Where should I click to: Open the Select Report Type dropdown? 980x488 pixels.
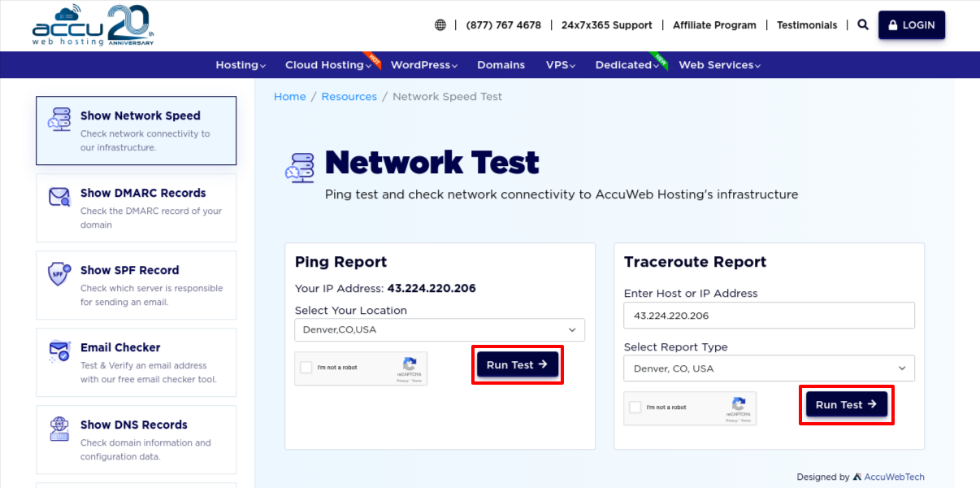(769, 368)
